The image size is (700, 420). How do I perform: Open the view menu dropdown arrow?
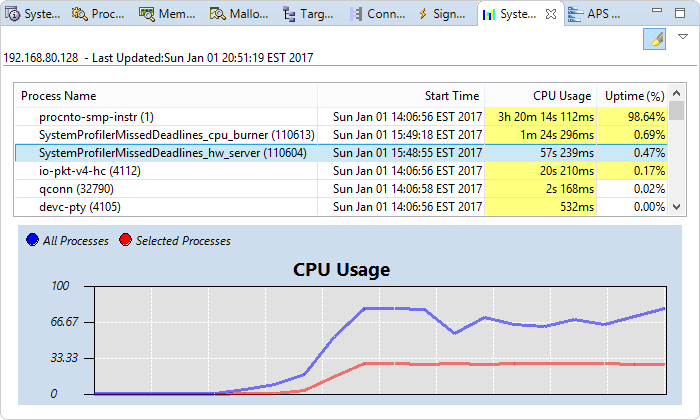683,37
